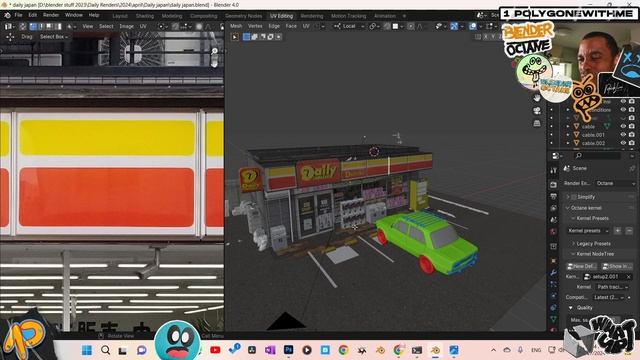Click the New Def... button
Screen dimensions: 640x360
(582, 266)
